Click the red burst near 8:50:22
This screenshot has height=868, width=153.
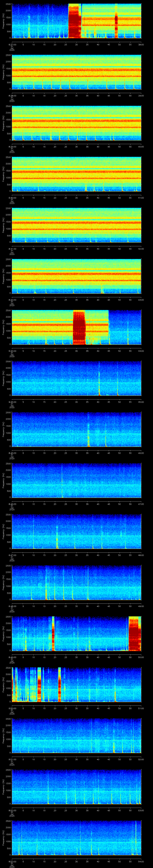point(59,685)
